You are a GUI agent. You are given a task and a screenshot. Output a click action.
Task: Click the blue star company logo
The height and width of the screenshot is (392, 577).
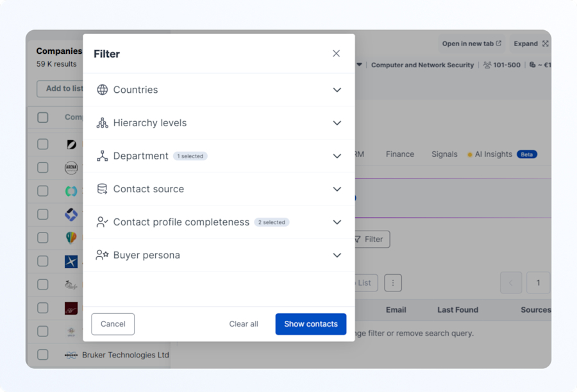[x=71, y=261]
